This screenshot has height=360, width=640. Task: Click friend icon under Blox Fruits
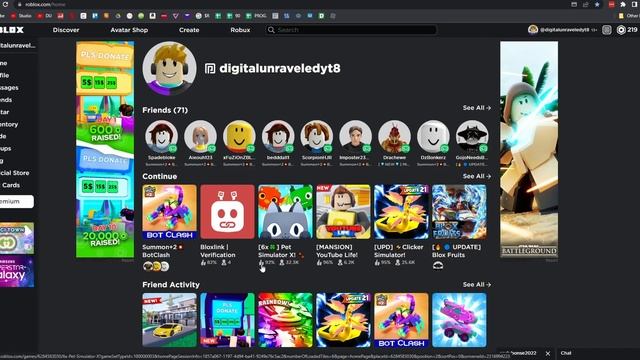pyautogui.click(x=438, y=266)
